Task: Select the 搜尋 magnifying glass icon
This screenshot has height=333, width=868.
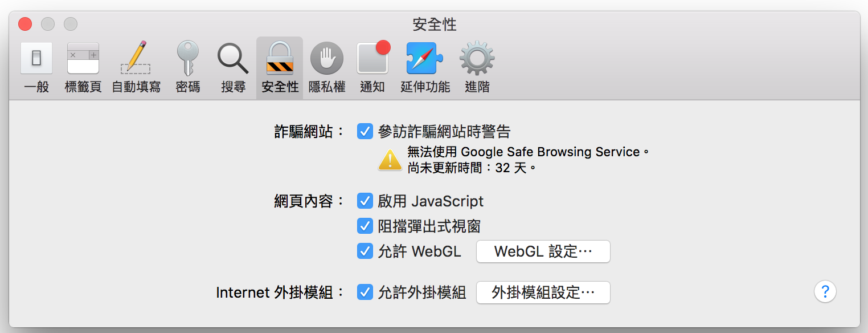Action: click(233, 59)
